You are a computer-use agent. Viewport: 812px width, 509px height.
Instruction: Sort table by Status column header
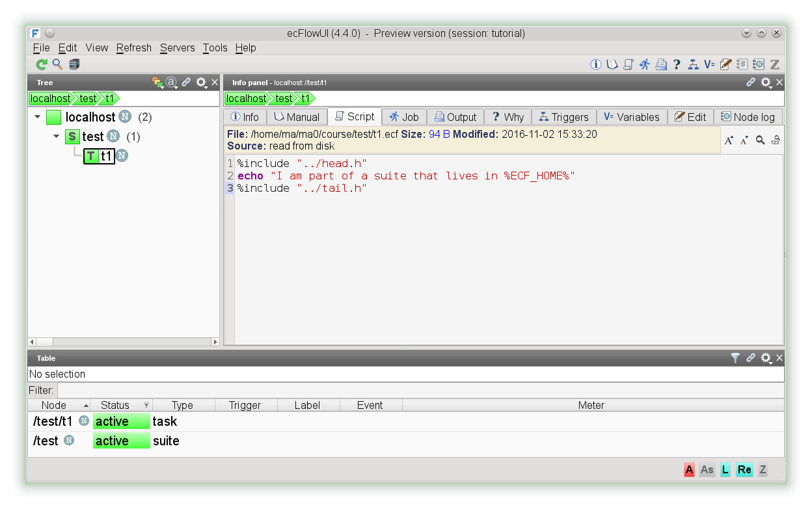point(115,405)
